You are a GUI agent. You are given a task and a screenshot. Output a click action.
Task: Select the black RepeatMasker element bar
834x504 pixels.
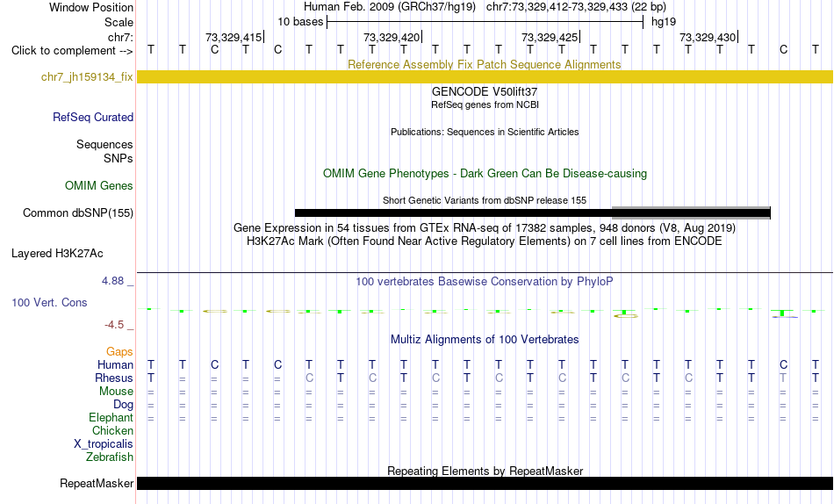485,483
